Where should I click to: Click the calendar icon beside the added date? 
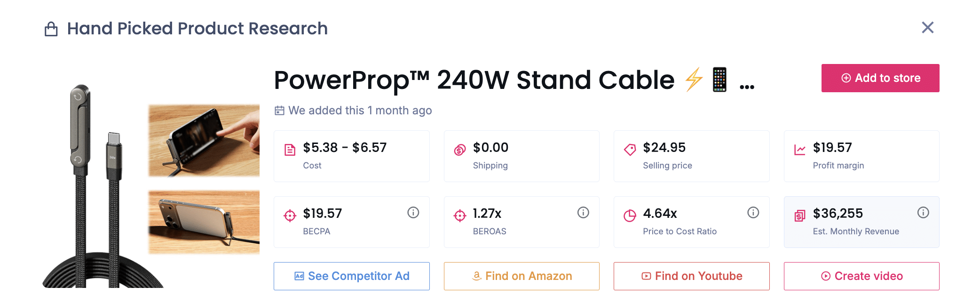pos(279,110)
